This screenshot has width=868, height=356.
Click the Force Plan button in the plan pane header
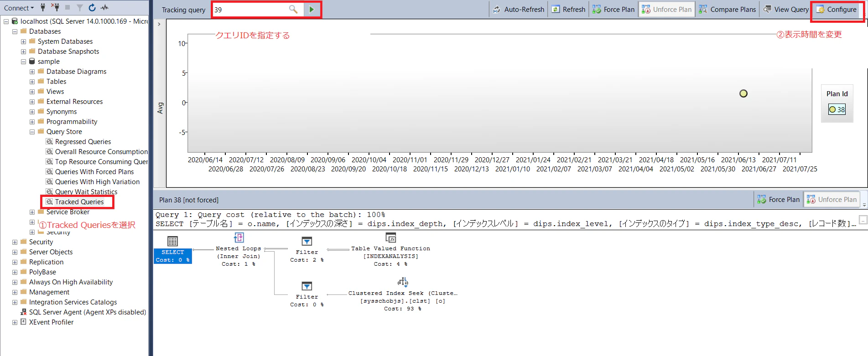coord(779,200)
